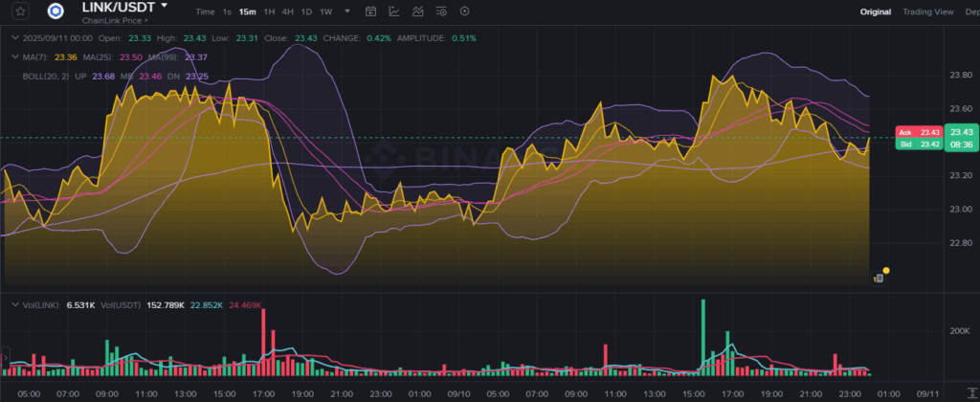Add LINK/USDT to favorites with star icon
Screen dimensions: 980x402
[x=21, y=11]
